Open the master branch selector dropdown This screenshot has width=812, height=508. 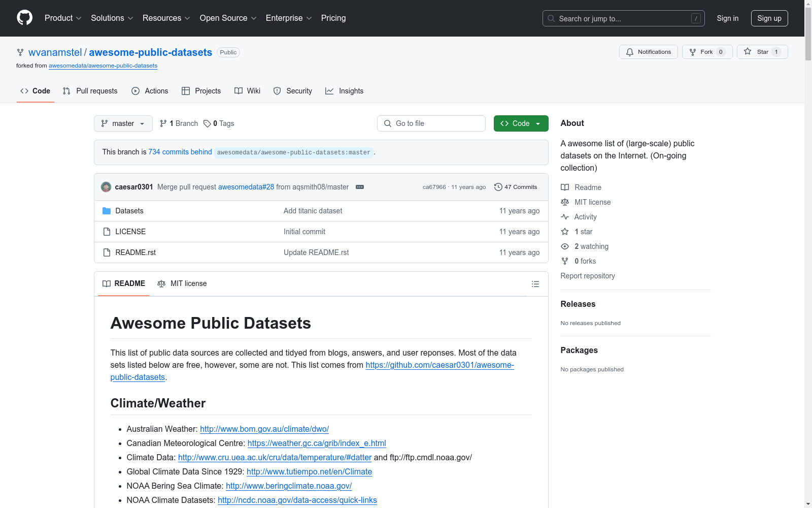[123, 123]
